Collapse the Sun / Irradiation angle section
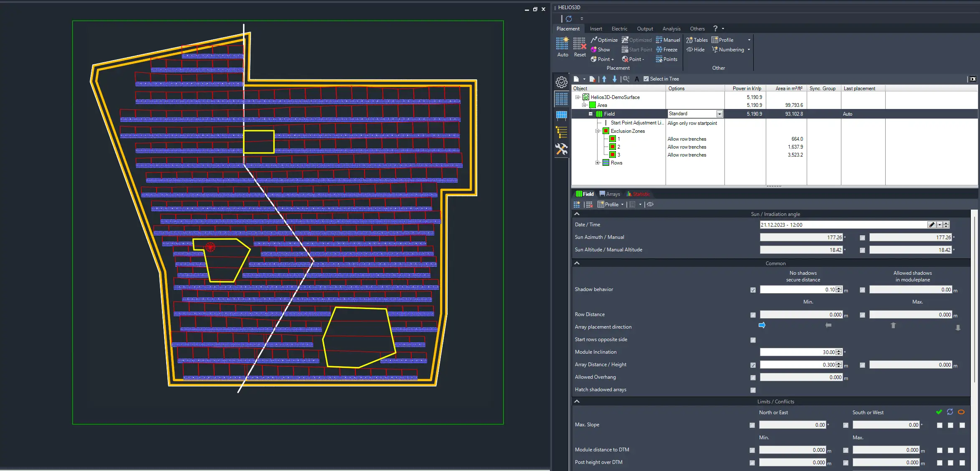The width and height of the screenshot is (980, 471). coord(577,214)
